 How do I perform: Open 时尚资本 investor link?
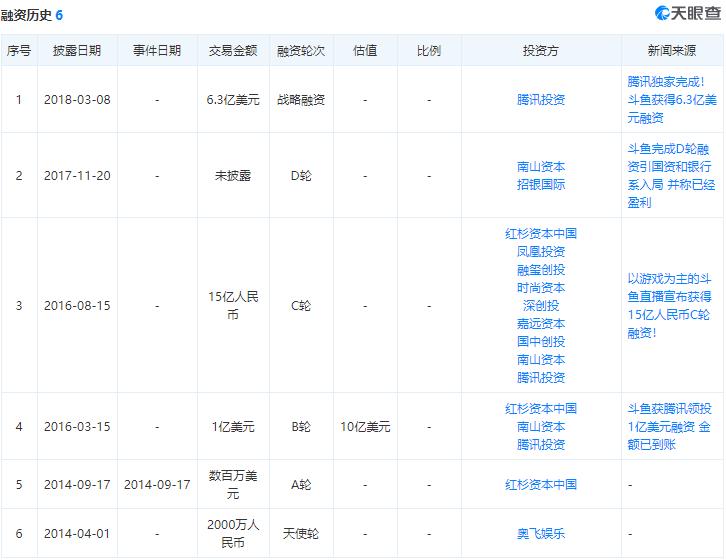pos(541,288)
